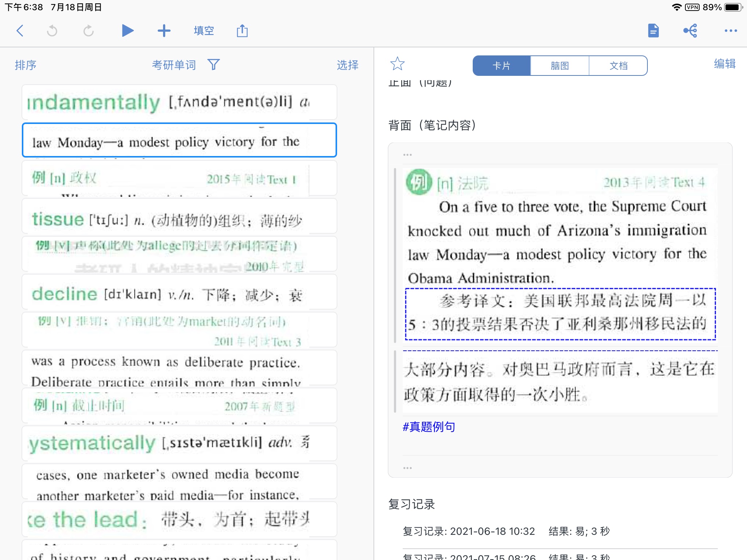Tap the Wi-Fi icon in status bar
Viewport: 747px width, 560px height.
pos(676,7)
